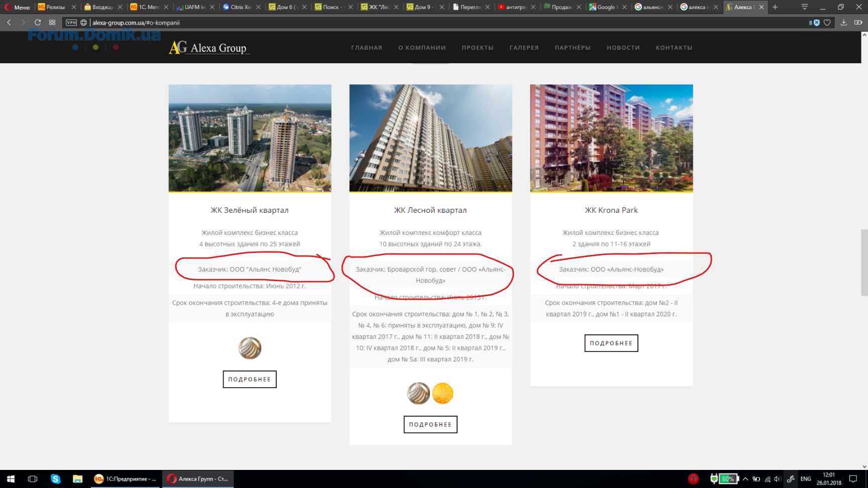
Task: Switch to Алекса Групп Opera taskbar window
Action: pyautogui.click(x=198, y=479)
